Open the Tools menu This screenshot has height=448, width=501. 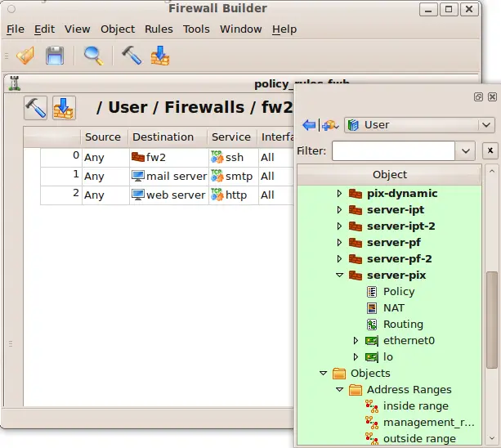click(196, 29)
